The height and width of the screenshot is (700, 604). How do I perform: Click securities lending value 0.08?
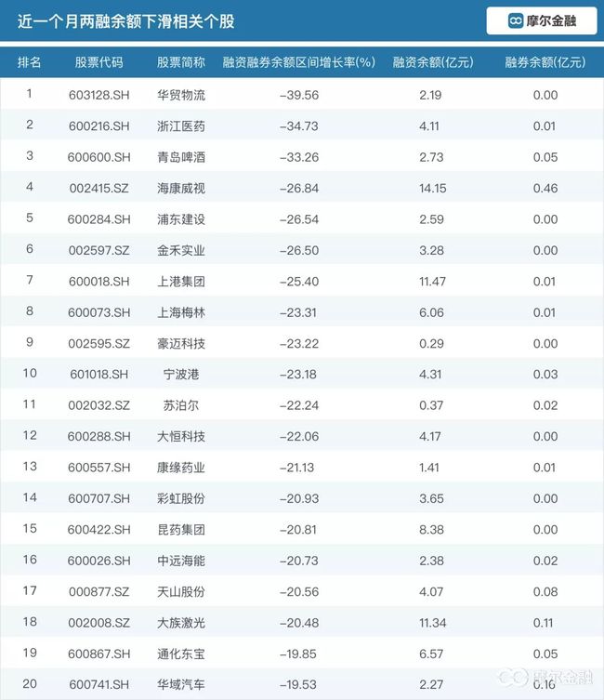click(x=545, y=591)
